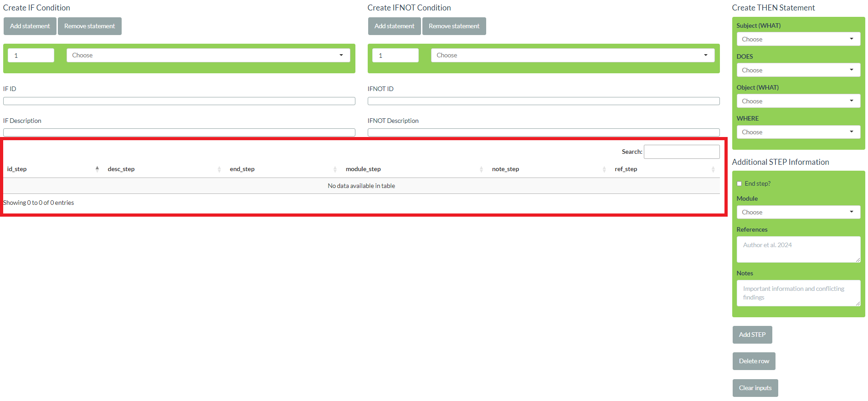Click Add statement under IF Condition

[30, 26]
